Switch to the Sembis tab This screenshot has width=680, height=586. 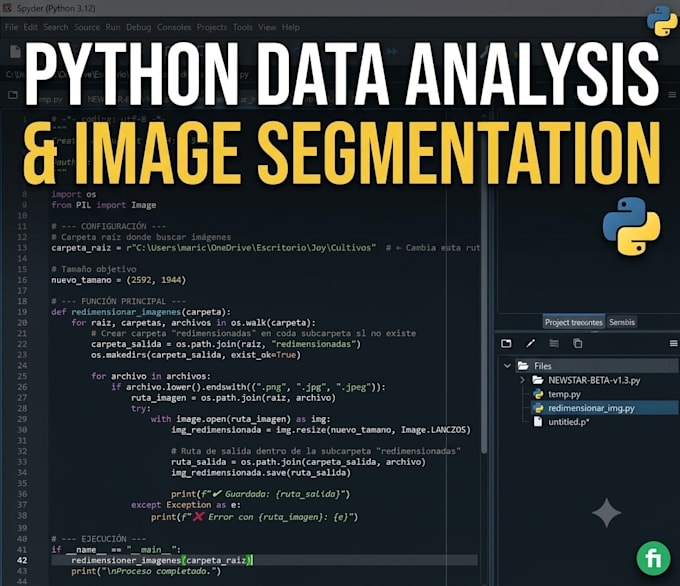(621, 322)
